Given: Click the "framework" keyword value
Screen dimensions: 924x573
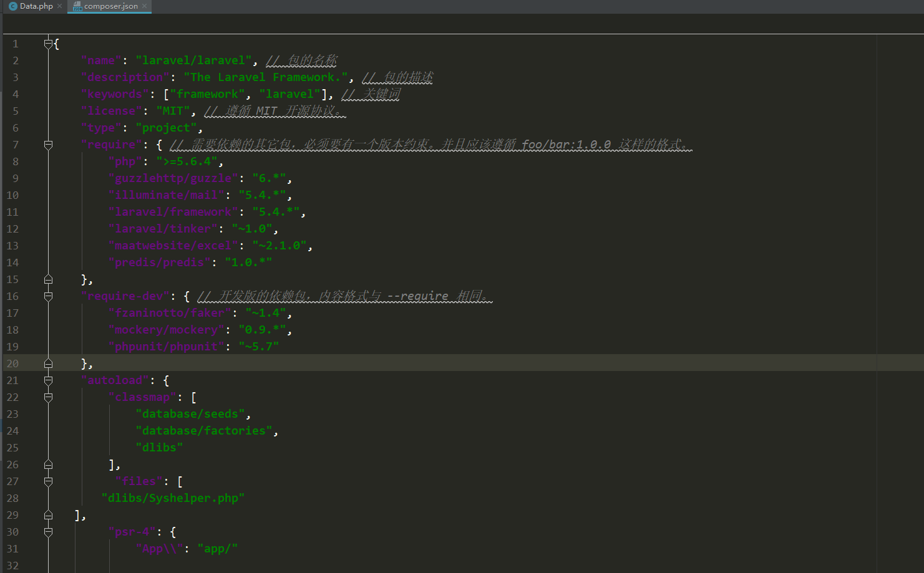Looking at the screenshot, I should [207, 94].
